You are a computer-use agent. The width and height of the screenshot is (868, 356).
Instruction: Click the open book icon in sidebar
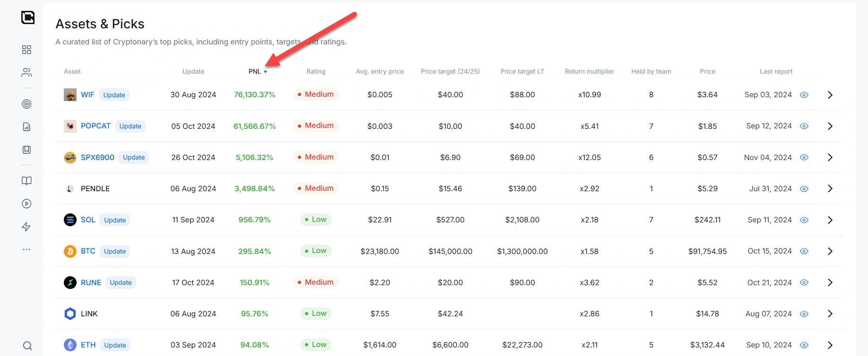[26, 181]
